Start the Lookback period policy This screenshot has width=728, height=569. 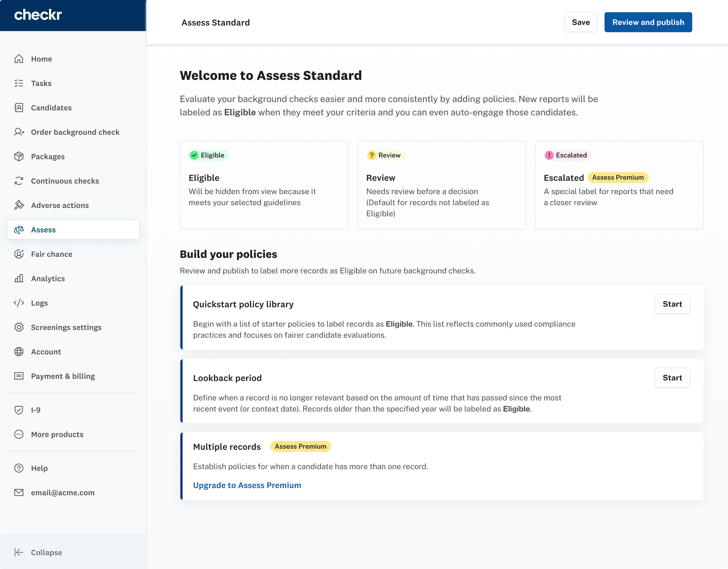672,377
